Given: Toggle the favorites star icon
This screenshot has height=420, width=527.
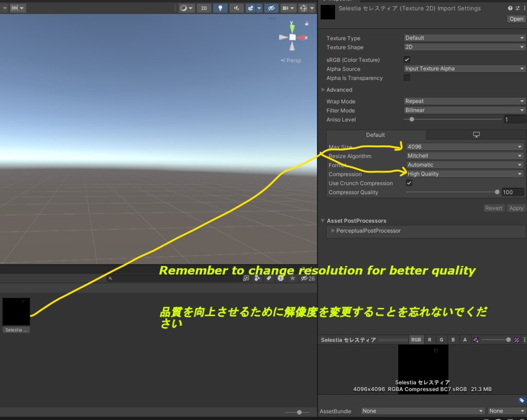Looking at the screenshot, I should (292, 278).
